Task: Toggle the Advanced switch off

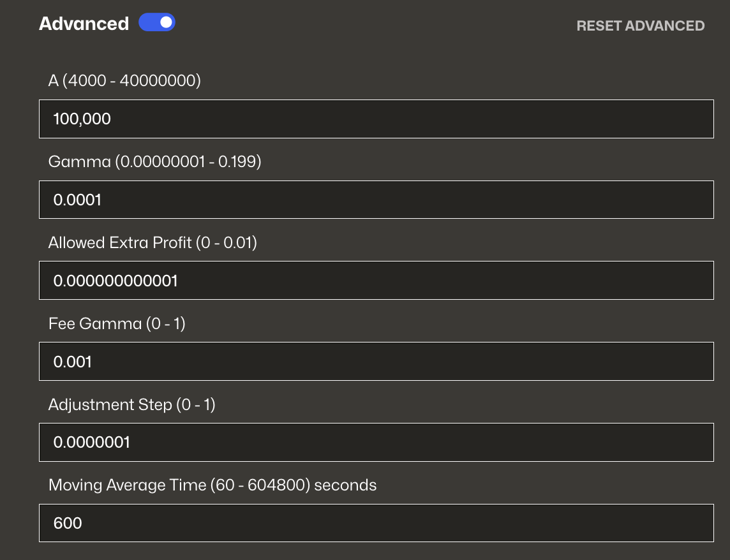Action: click(157, 22)
